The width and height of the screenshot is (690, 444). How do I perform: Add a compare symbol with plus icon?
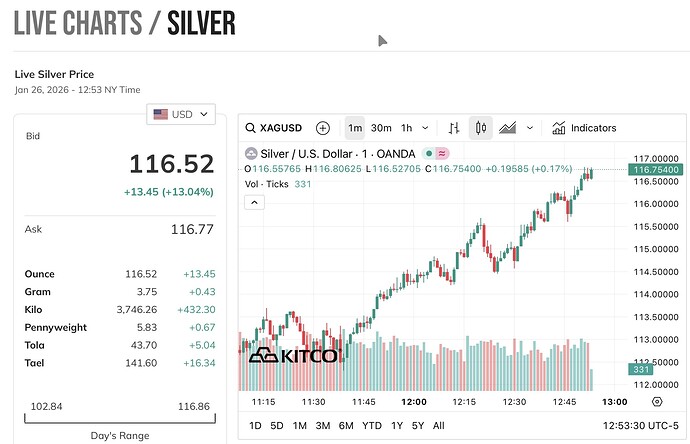322,128
